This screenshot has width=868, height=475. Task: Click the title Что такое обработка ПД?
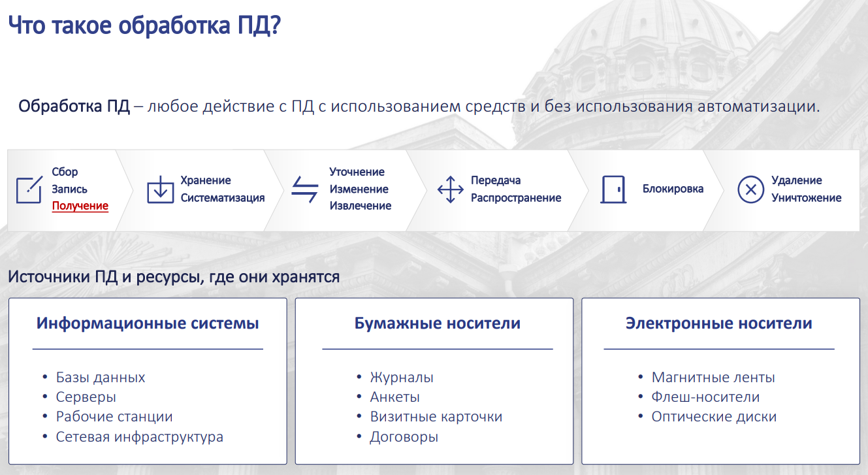(x=144, y=25)
